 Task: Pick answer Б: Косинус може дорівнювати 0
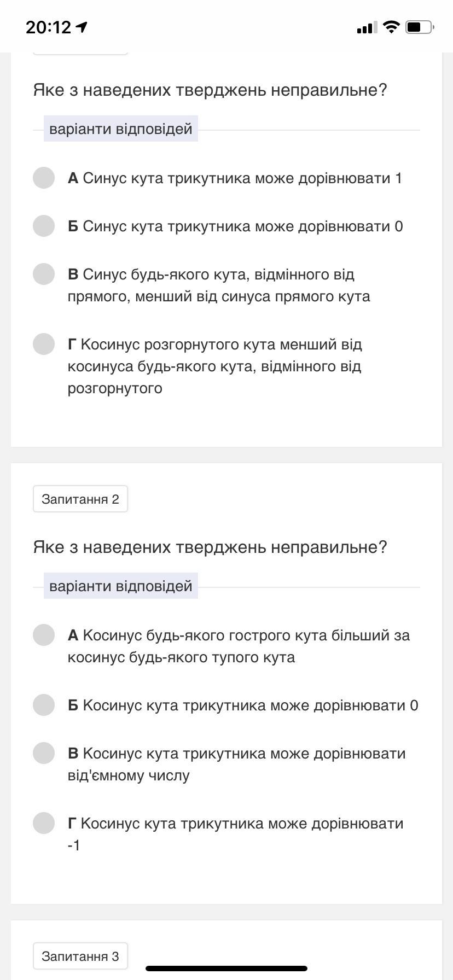(44, 705)
